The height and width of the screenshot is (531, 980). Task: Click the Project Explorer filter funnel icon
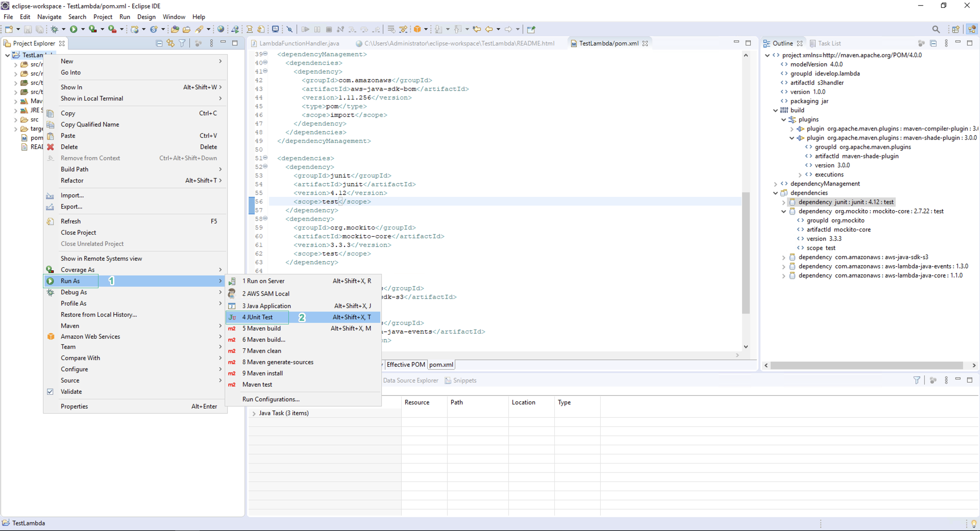coord(182,43)
